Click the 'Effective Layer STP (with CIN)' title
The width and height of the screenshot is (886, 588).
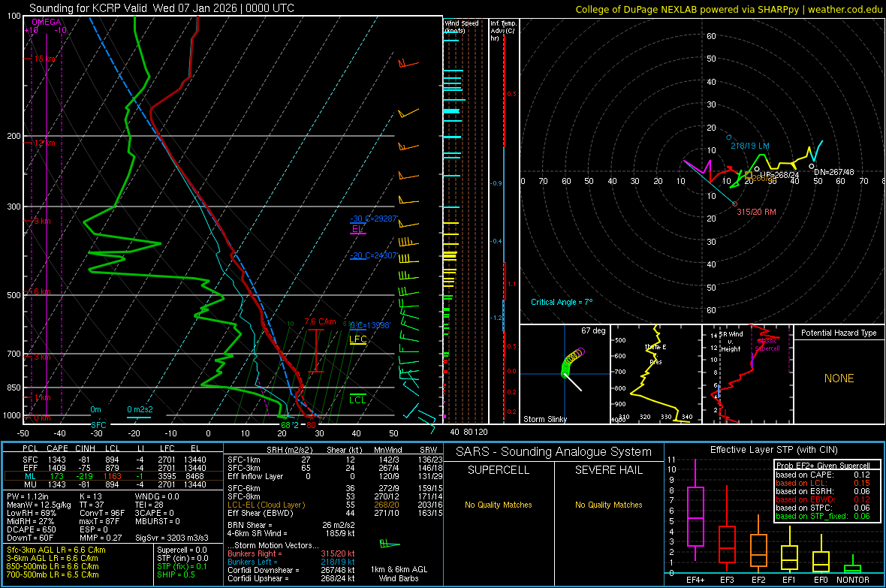(773, 450)
